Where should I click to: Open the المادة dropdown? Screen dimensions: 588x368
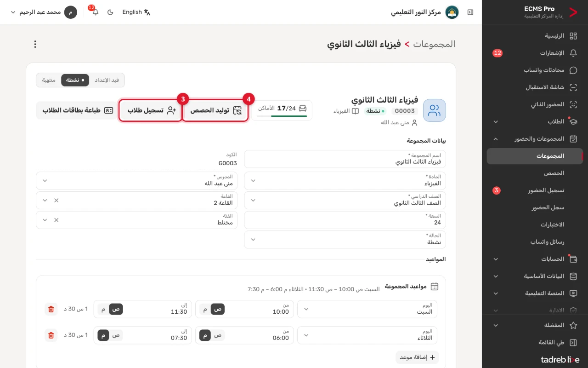pos(345,181)
